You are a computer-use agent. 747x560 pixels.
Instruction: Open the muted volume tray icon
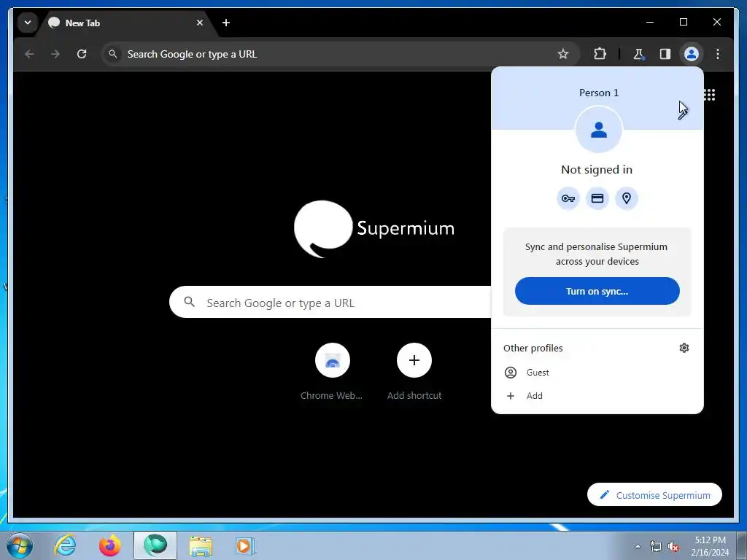(673, 546)
